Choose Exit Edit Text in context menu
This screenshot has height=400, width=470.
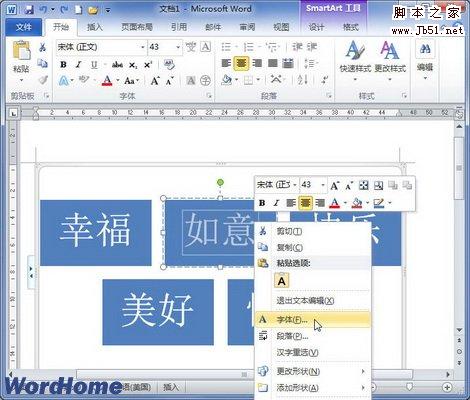click(313, 301)
